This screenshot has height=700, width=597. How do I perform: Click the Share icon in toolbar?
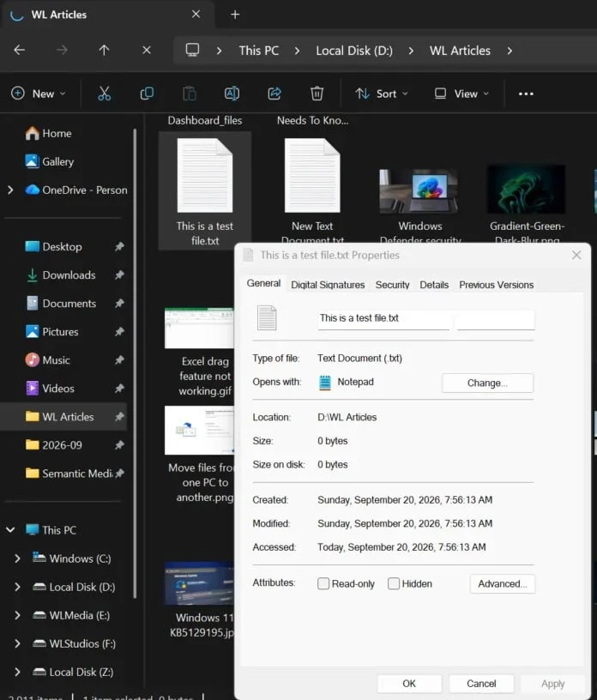point(274,94)
